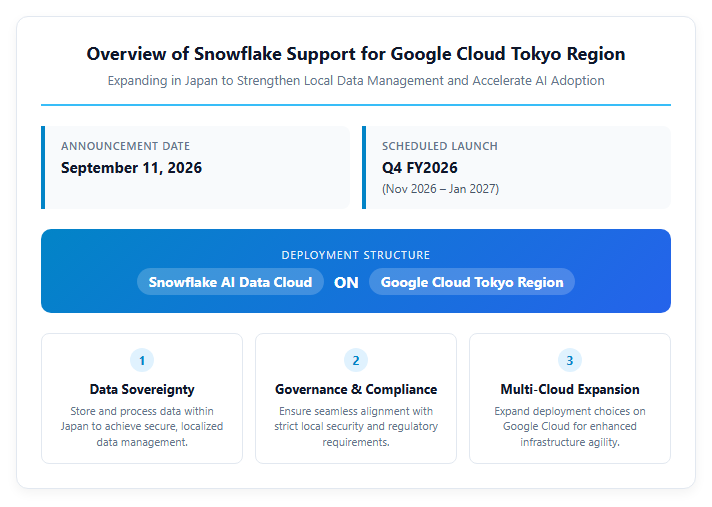Click the 'ON' connector text
The height and width of the screenshot is (507, 712).
point(346,283)
